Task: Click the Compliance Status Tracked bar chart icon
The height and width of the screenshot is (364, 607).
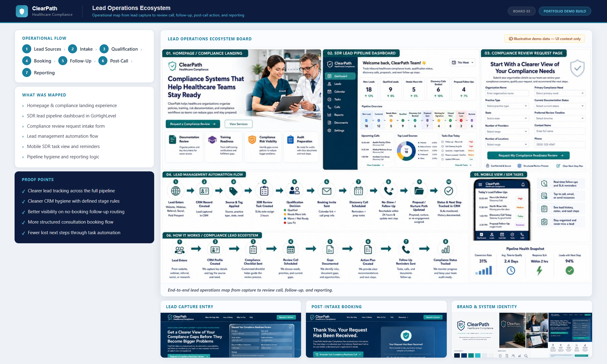Action: 445,250
